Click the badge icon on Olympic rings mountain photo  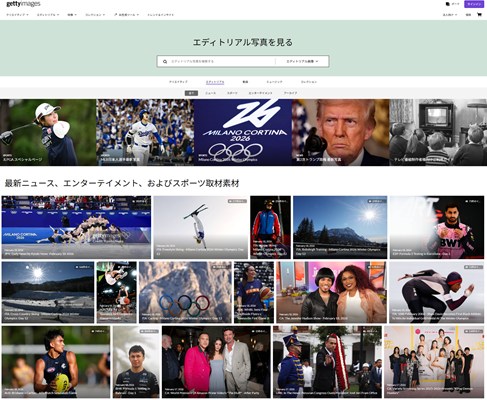point(221,267)
